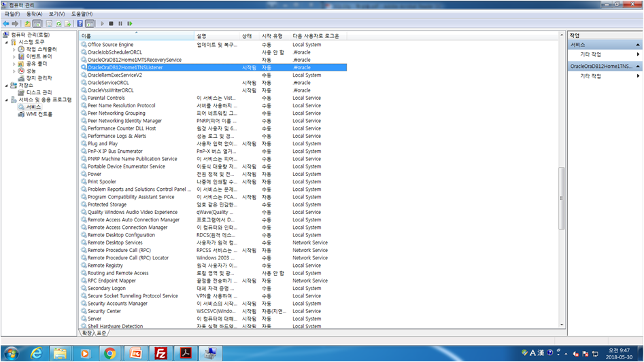
Task: Select the OracleVssWriterORCL service
Action: coord(110,90)
